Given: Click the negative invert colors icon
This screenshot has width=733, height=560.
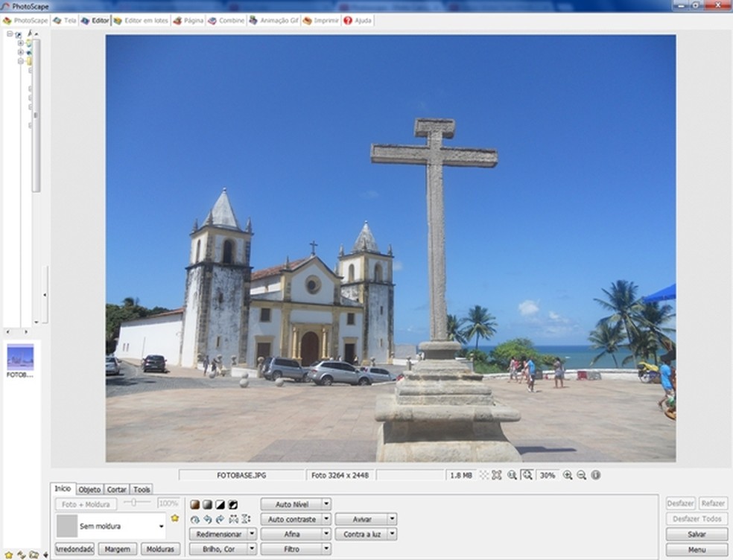Looking at the screenshot, I should [x=232, y=505].
